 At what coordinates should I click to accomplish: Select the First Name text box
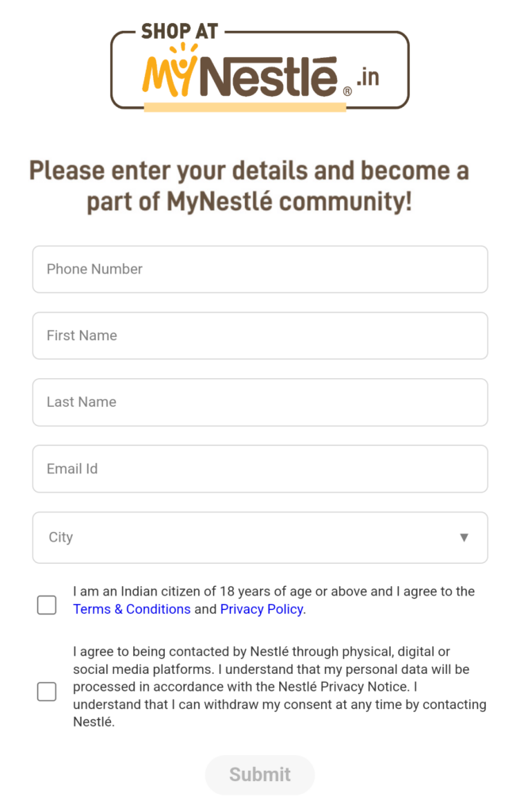(260, 335)
